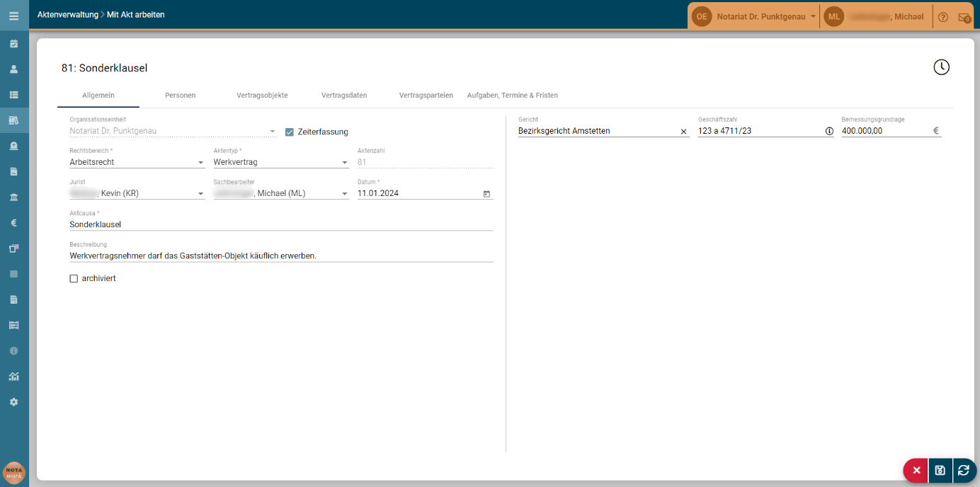This screenshot has height=487, width=980.
Task: Open the calendar picker for Datum
Action: click(486, 193)
